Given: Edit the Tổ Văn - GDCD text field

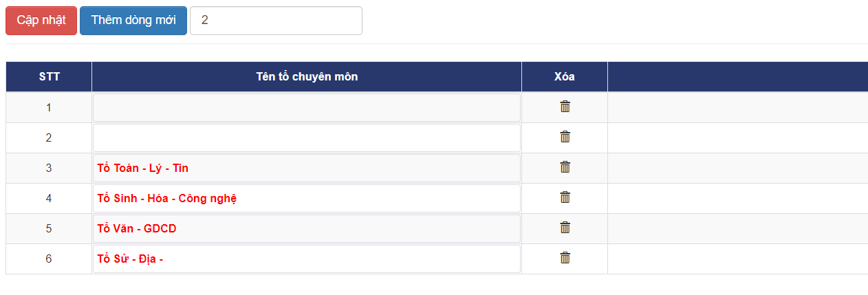Looking at the screenshot, I should 306,228.
